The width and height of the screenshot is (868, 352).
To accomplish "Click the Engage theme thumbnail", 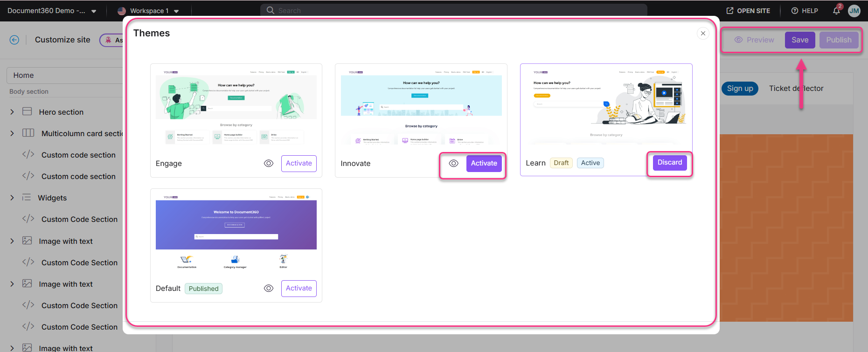I will tap(236, 107).
